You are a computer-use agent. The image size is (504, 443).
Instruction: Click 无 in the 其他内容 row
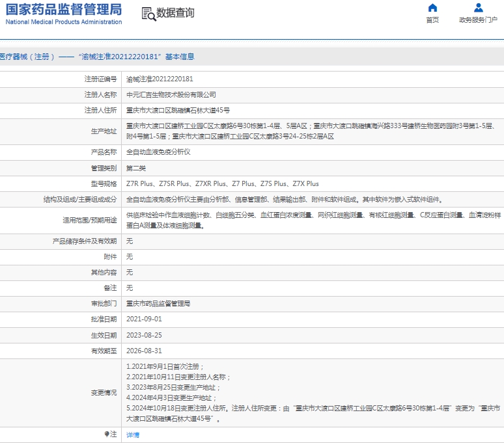[x=130, y=273]
